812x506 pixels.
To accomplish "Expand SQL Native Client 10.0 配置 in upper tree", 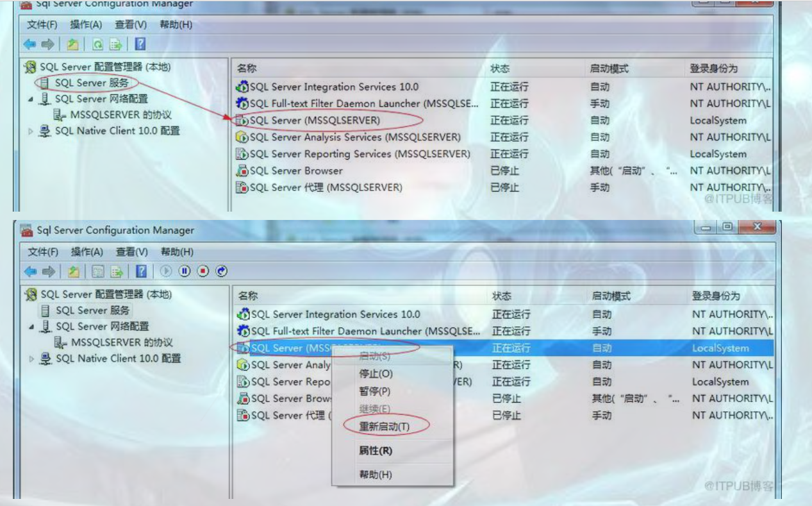I will (x=30, y=131).
